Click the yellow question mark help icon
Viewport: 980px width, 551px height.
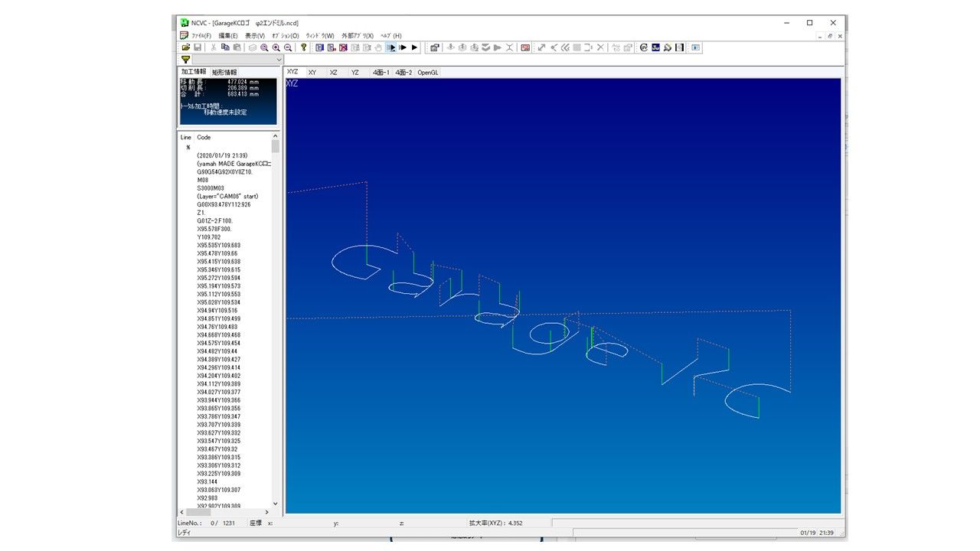(304, 47)
